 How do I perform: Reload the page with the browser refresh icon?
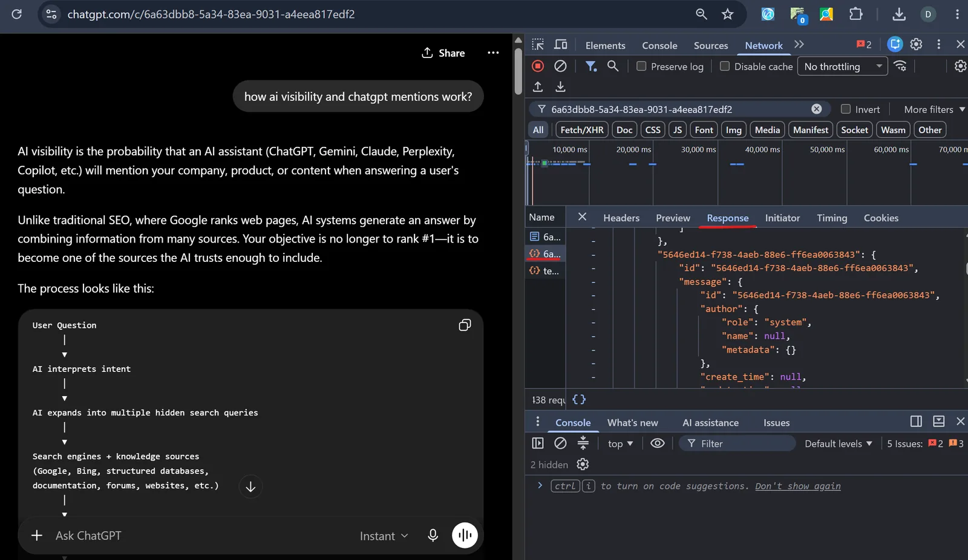point(16,14)
